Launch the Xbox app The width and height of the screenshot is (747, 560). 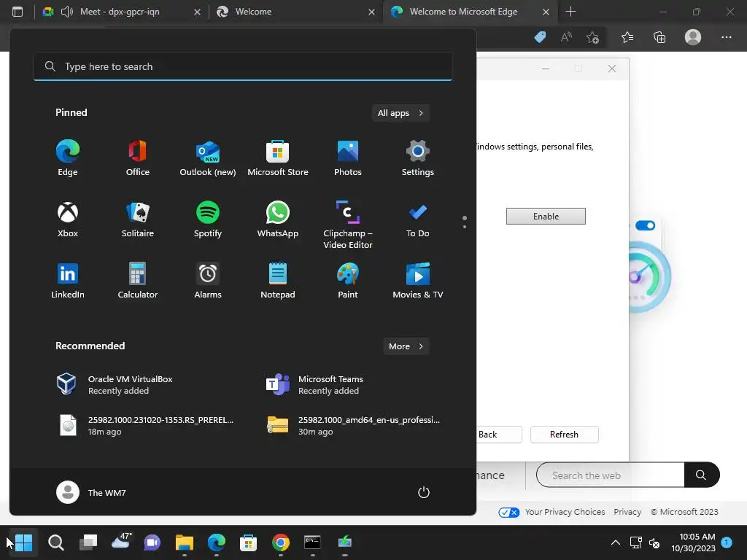click(x=68, y=219)
